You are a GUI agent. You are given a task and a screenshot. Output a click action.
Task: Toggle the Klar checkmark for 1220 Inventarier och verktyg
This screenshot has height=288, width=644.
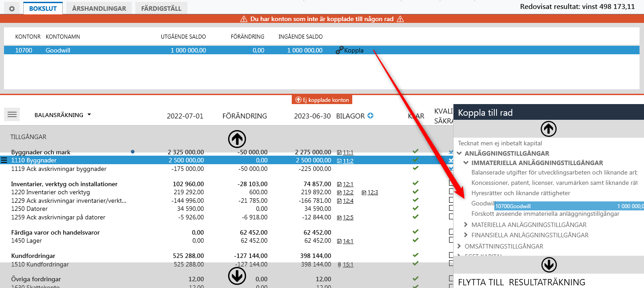(415, 192)
